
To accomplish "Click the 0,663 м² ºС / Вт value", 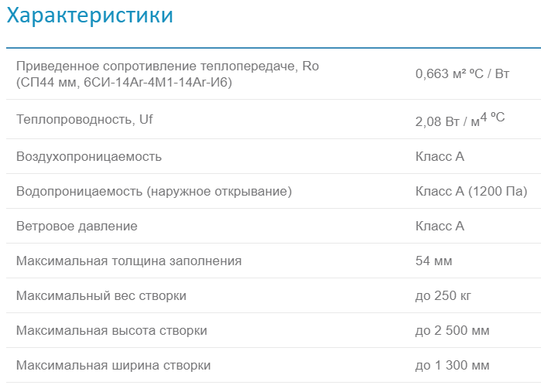I will pyautogui.click(x=462, y=74).
